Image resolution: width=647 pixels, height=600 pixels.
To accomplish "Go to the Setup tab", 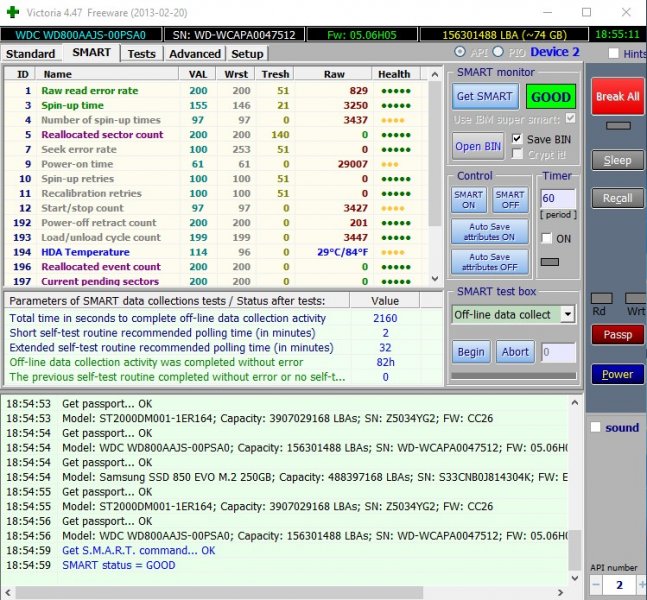I will [x=247, y=54].
